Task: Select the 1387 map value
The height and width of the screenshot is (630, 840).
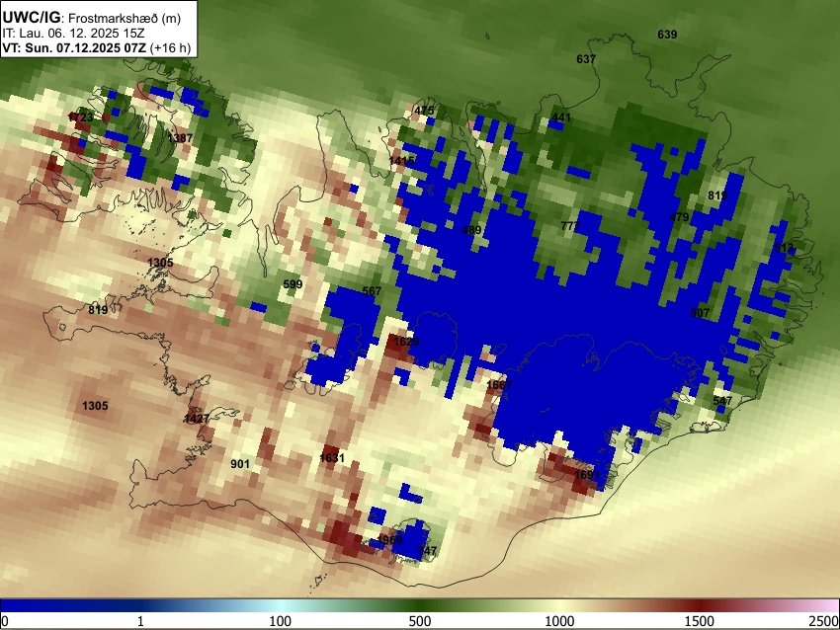Action: coord(180,138)
